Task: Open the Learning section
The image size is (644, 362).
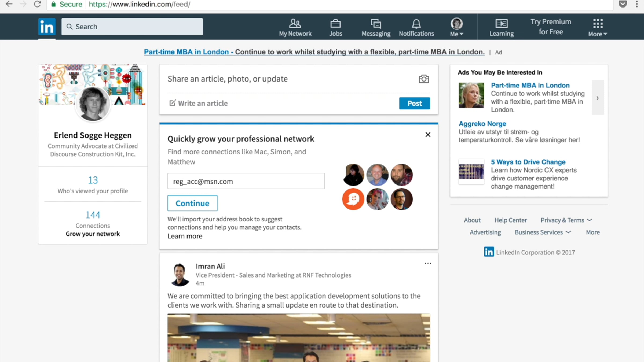Action: click(502, 28)
